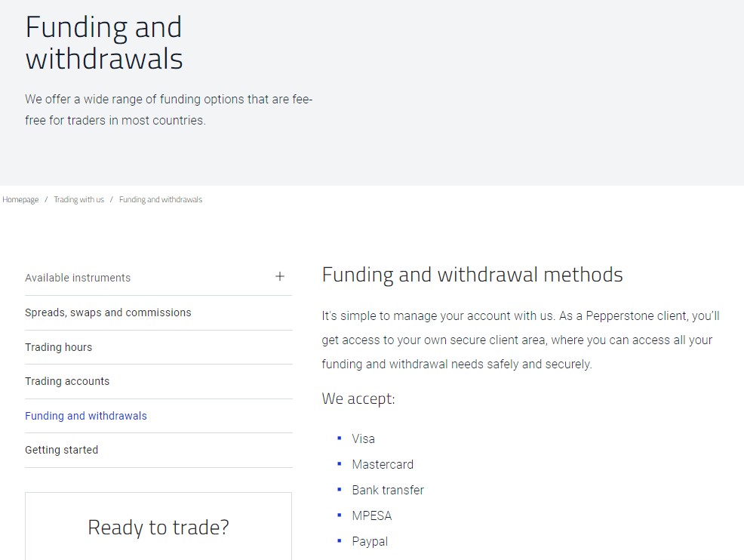The height and width of the screenshot is (560, 744).
Task: Click the Paypal list item
Action: (370, 541)
